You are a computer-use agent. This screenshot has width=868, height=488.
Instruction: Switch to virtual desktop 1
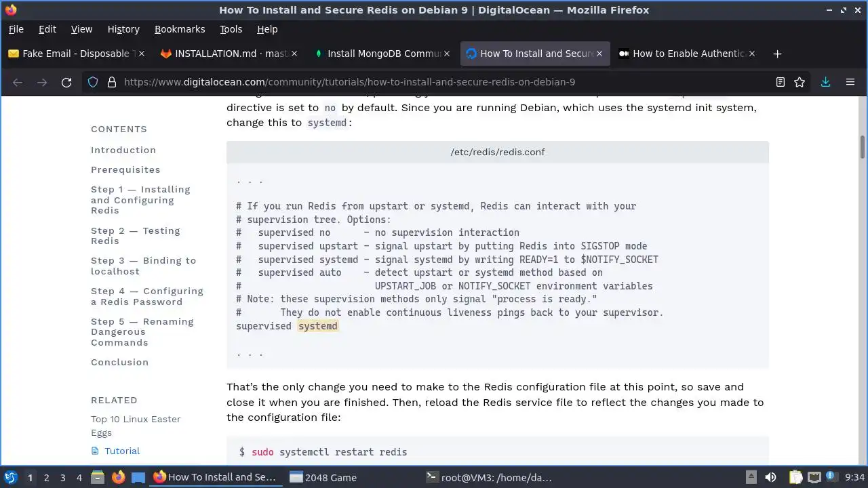(x=30, y=477)
